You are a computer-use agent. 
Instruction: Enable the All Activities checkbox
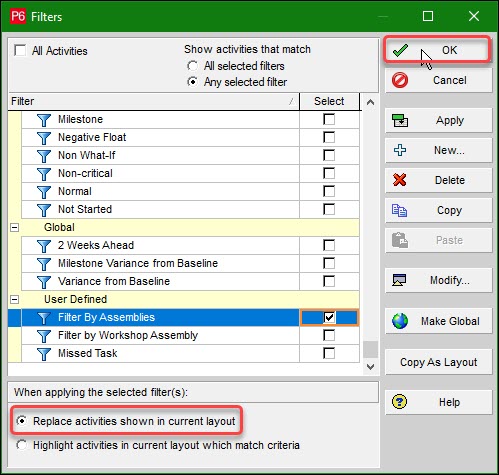(20, 51)
